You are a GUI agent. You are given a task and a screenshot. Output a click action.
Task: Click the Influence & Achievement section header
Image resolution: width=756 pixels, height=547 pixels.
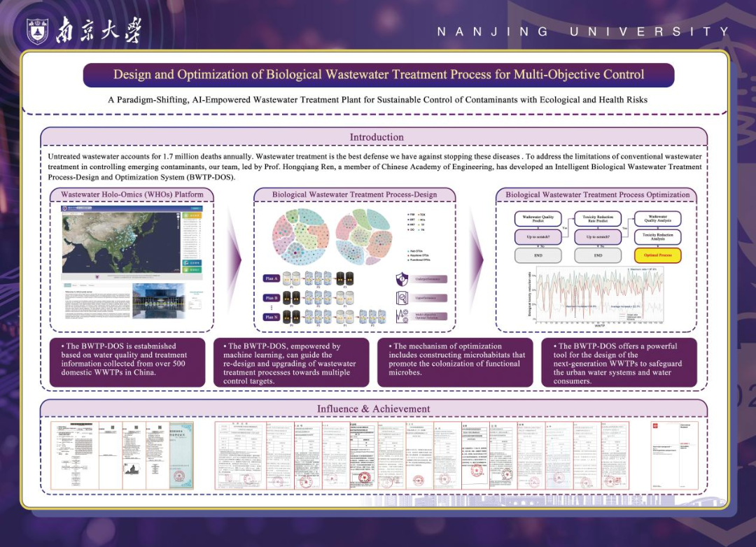click(x=374, y=409)
